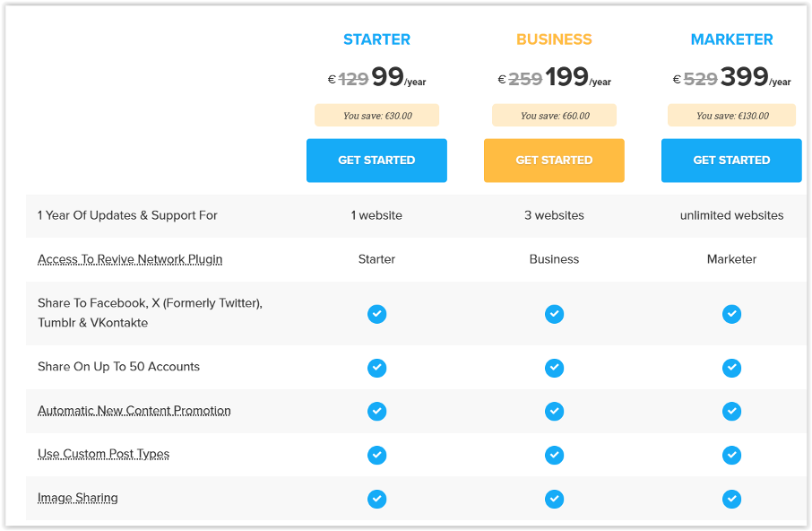Click Business checkmark for Image Sharing row
812x531 pixels.
coord(554,499)
